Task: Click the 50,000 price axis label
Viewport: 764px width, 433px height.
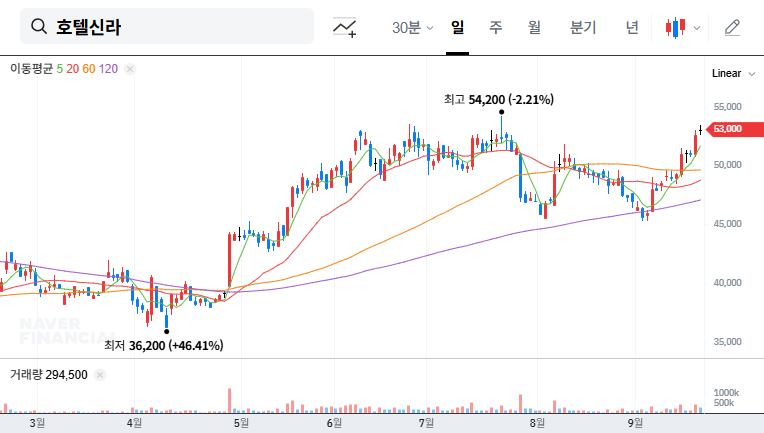Action: [727, 165]
